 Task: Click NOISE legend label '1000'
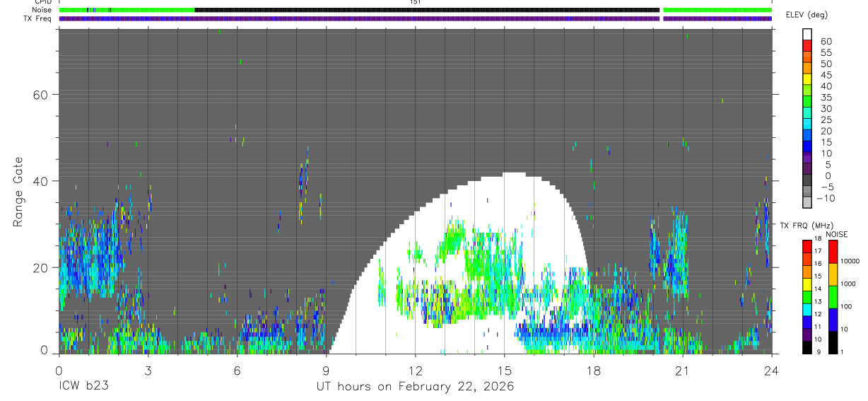[849, 284]
